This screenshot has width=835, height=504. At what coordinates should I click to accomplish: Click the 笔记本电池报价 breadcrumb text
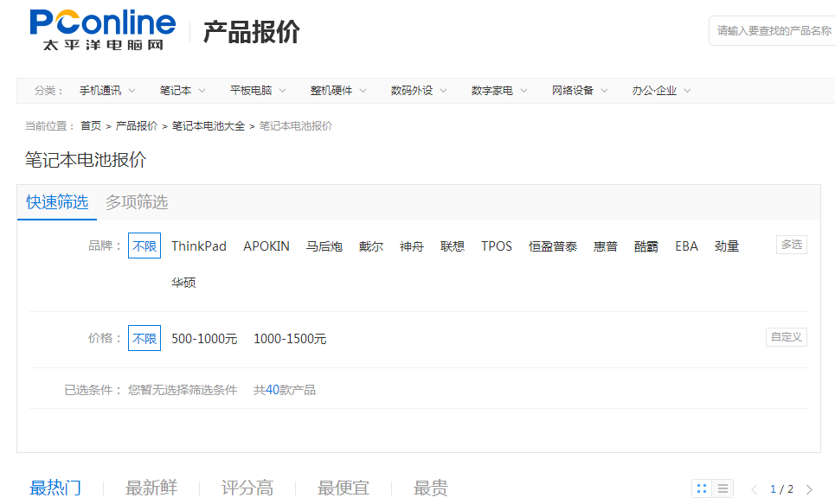point(296,126)
